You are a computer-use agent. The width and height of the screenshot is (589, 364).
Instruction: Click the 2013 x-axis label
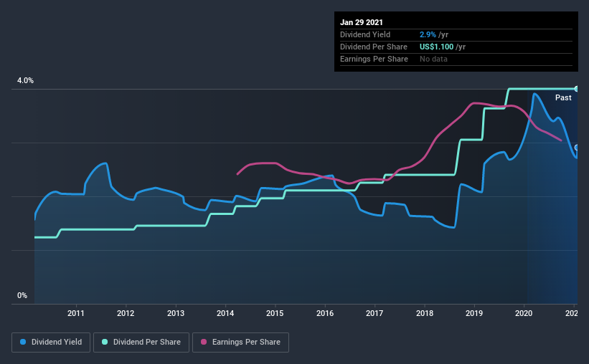176,313
